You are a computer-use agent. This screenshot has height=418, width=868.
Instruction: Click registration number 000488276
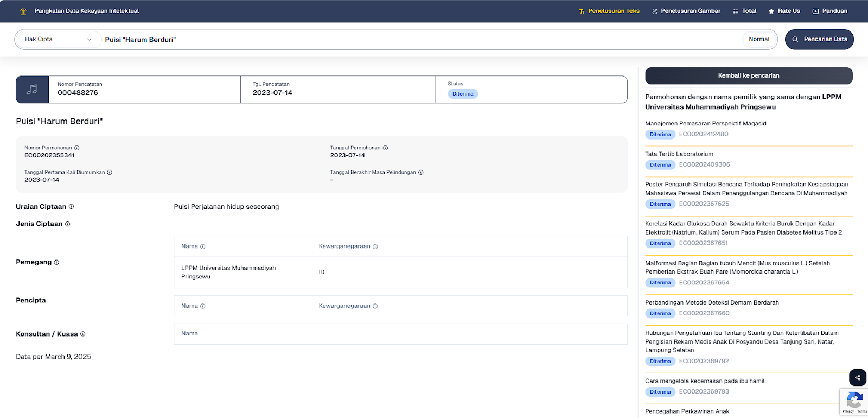78,93
